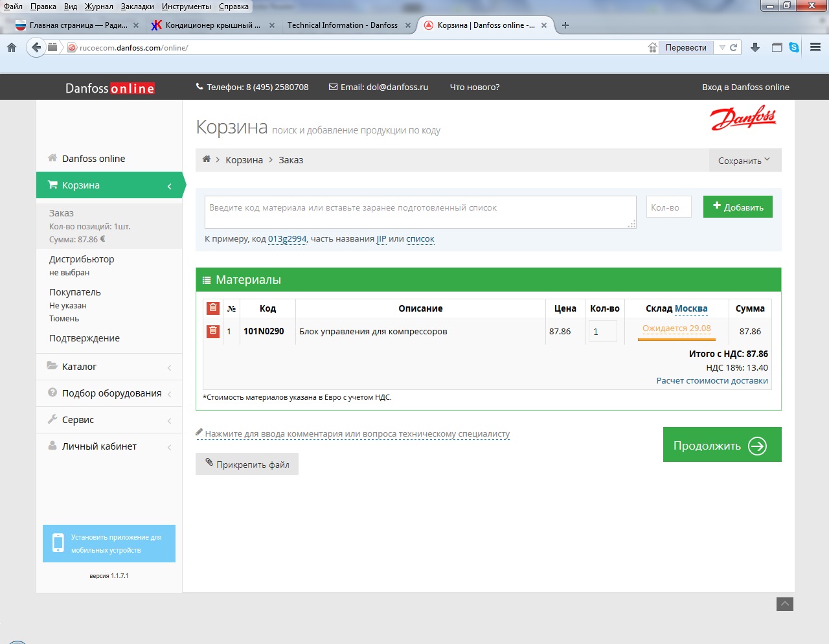Viewport: 829px width, 644px height.
Task: Open the Правка menu
Action: point(43,6)
